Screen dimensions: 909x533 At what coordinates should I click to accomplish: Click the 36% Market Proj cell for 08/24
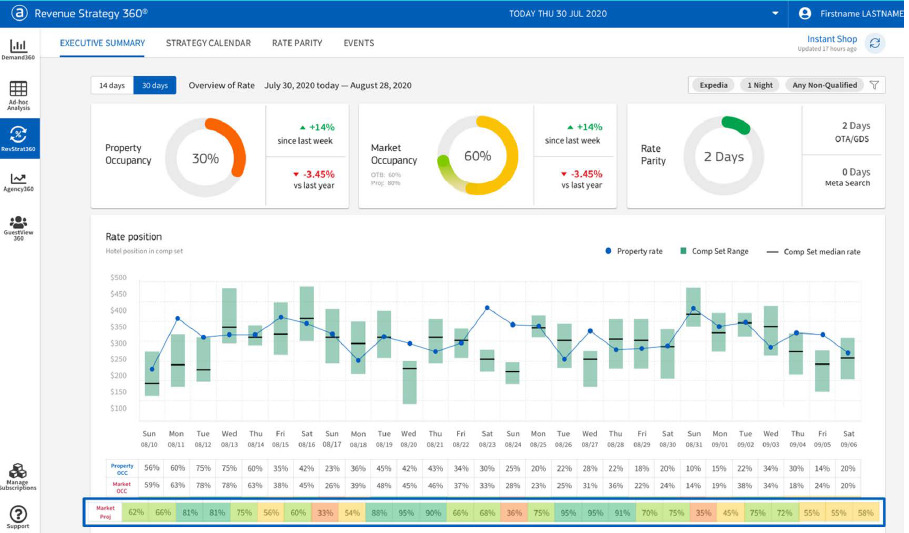click(514, 513)
